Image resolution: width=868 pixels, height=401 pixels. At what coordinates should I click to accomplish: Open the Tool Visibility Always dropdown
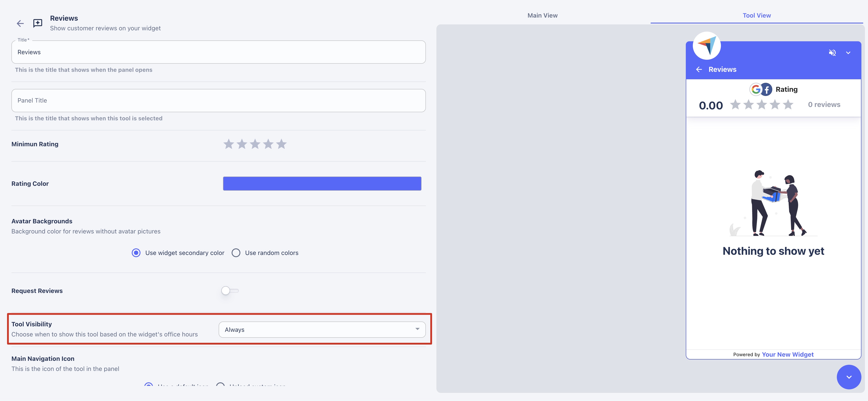[x=322, y=330]
